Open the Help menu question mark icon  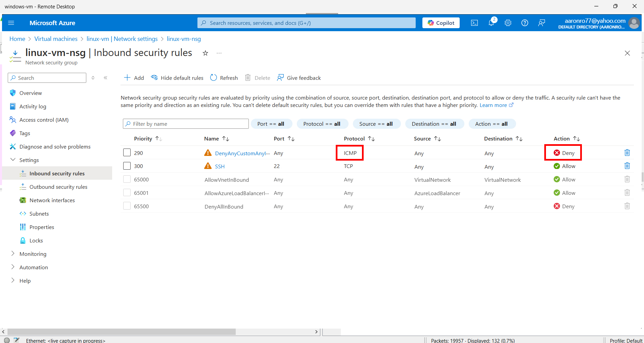pos(524,22)
